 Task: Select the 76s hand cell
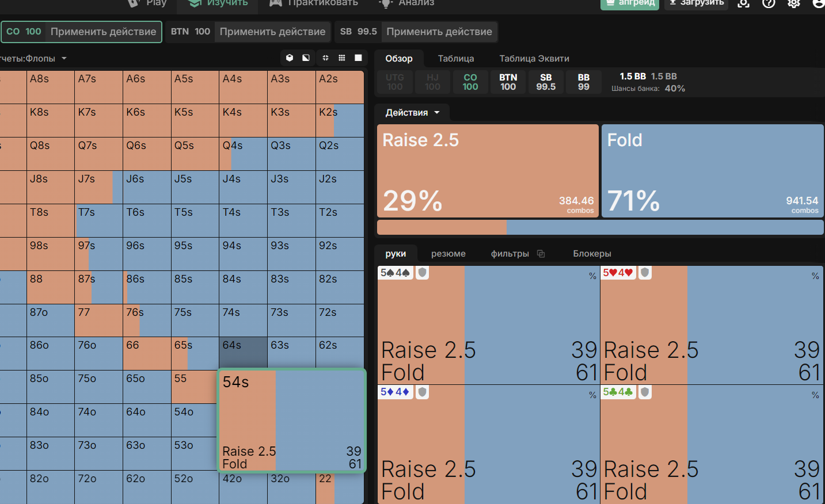(147, 320)
